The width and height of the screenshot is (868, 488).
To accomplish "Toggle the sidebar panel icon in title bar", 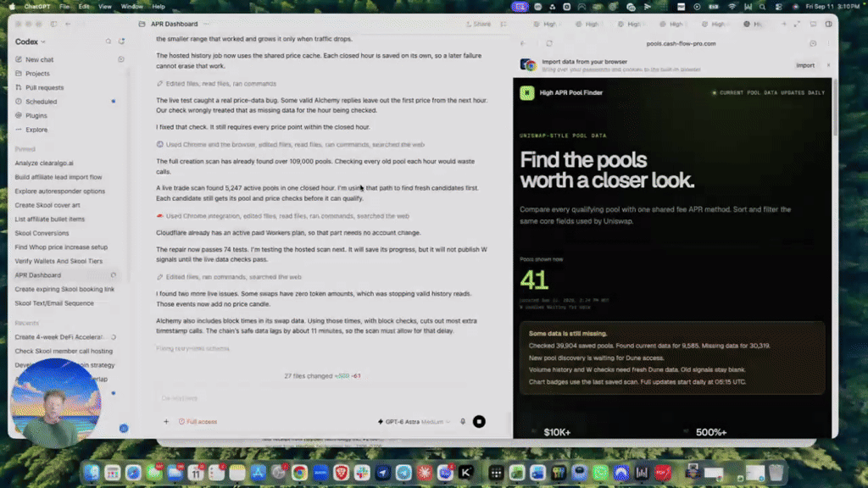I will coord(53,25).
